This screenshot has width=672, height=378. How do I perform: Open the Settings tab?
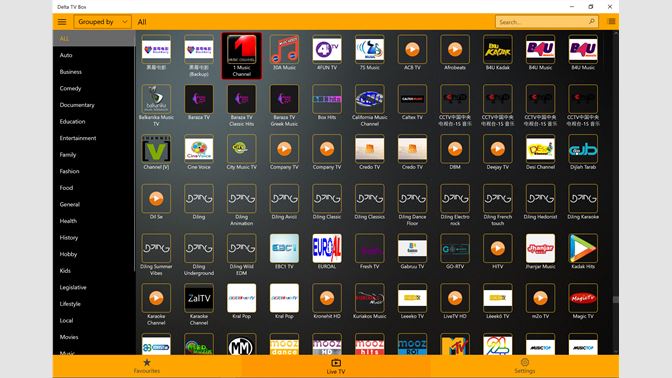(525, 366)
